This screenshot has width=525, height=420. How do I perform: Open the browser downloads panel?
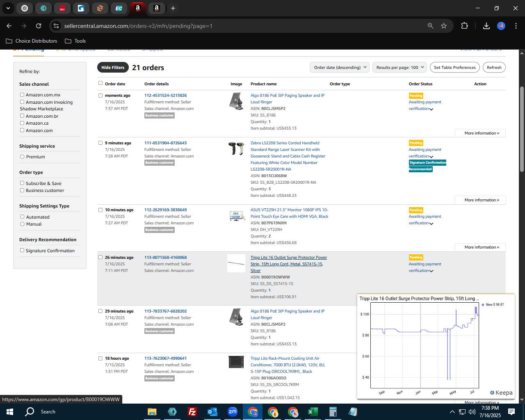(486, 26)
